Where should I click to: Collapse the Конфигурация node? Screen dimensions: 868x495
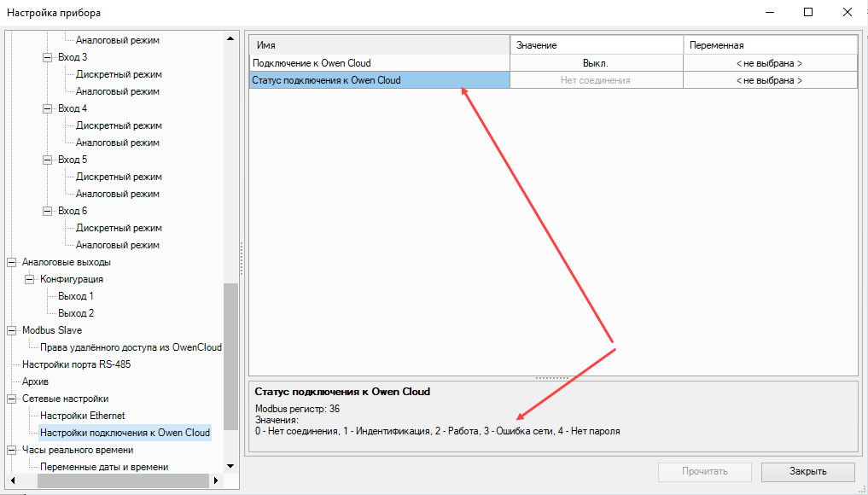pyautogui.click(x=30, y=279)
